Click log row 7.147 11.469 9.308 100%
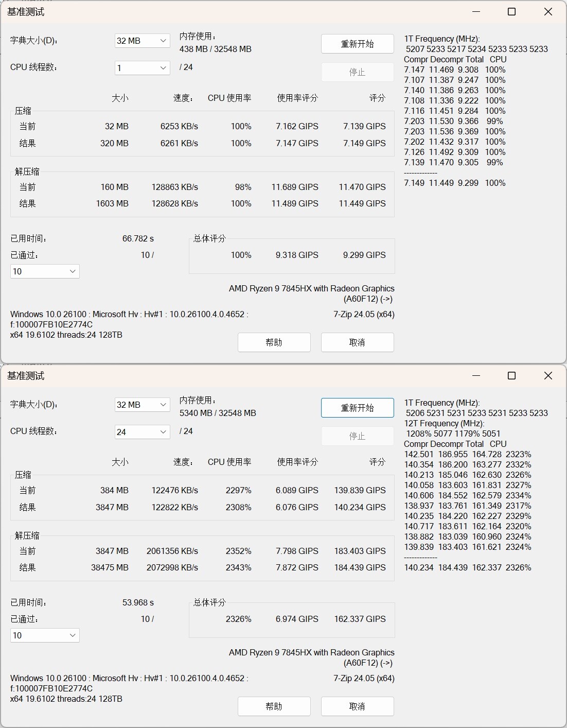 click(455, 70)
